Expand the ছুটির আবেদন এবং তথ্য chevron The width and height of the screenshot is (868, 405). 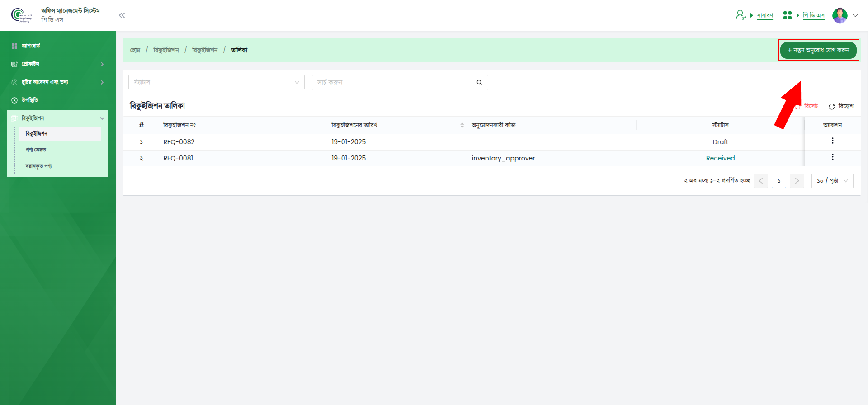102,82
